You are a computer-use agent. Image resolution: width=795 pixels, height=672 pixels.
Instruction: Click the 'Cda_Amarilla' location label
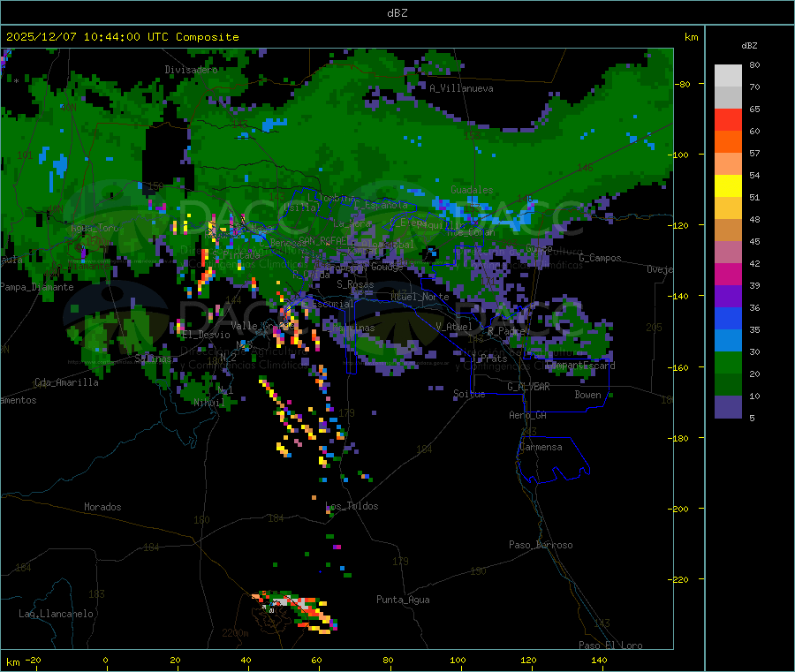[x=66, y=382]
